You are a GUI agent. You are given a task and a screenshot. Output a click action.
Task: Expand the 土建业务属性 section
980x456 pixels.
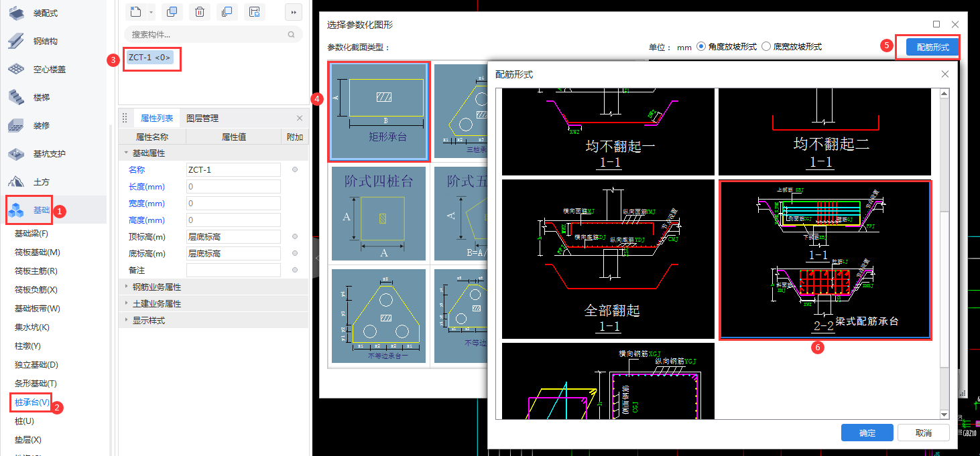pos(127,304)
